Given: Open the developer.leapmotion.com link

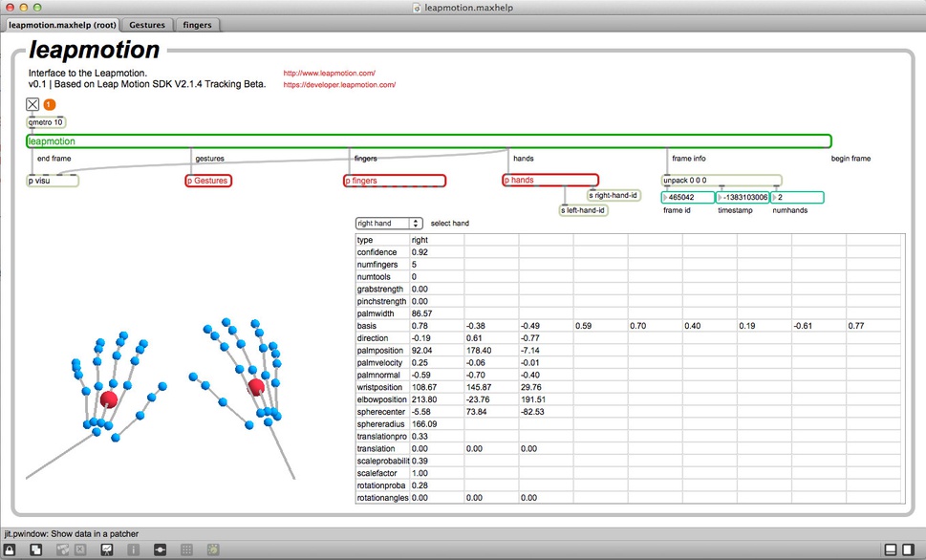Looking at the screenshot, I should pyautogui.click(x=339, y=84).
